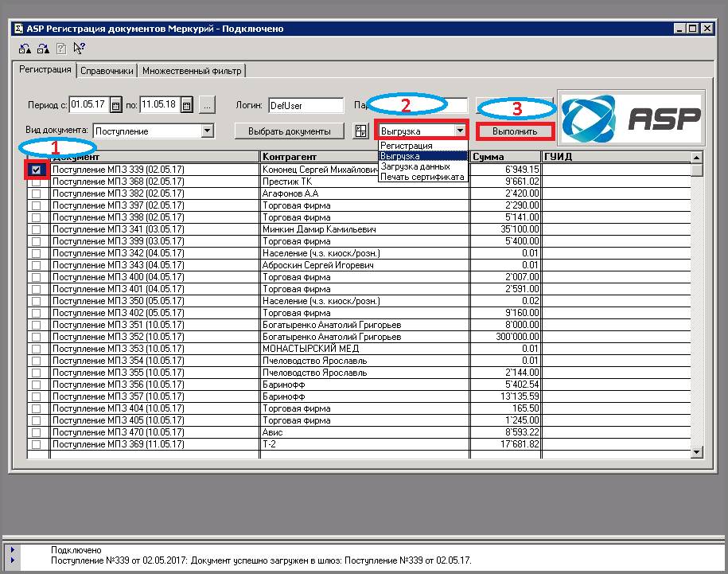Choose Загрузка данных from the list
Viewport: 728px width, 574px height.
(415, 166)
